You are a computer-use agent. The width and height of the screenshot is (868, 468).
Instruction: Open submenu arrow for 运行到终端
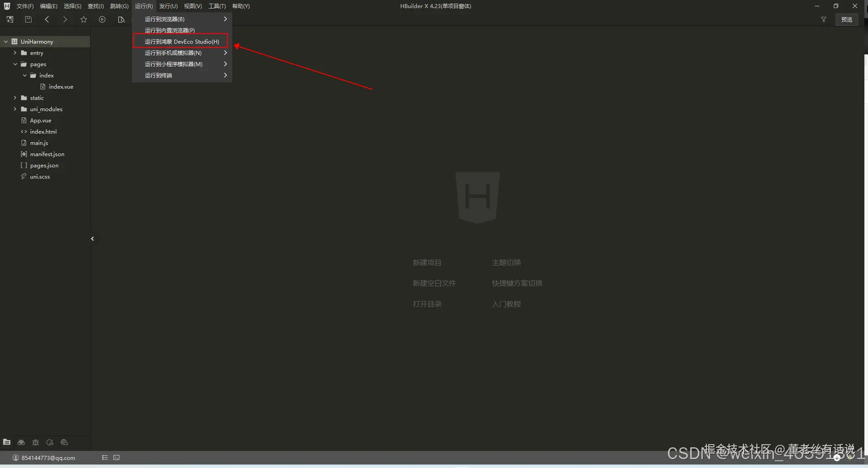(225, 75)
